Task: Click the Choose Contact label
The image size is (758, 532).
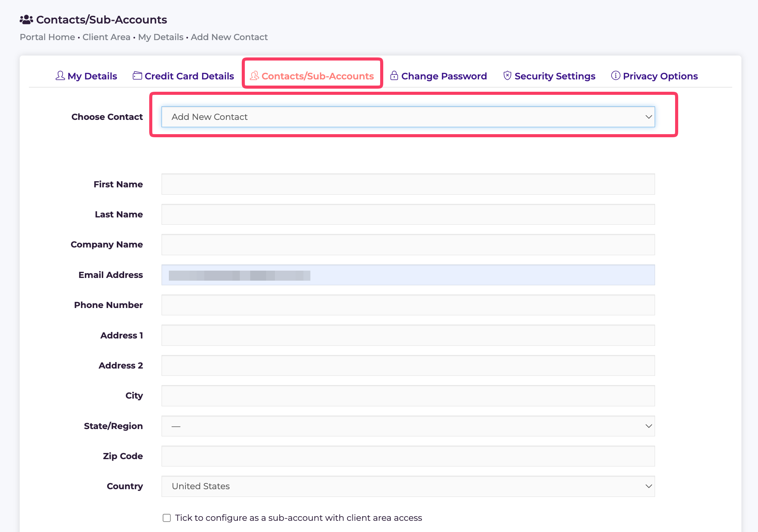Action: coord(107,117)
